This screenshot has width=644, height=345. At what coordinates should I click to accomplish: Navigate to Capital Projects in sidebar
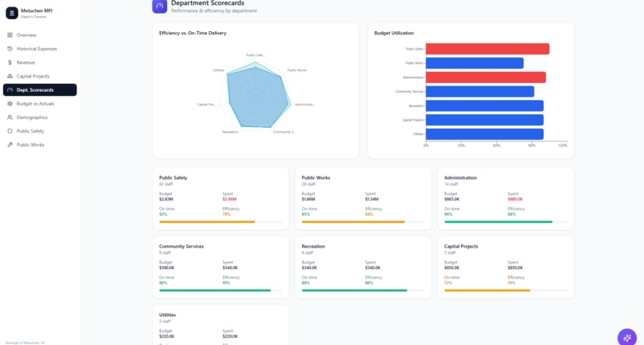point(40,76)
